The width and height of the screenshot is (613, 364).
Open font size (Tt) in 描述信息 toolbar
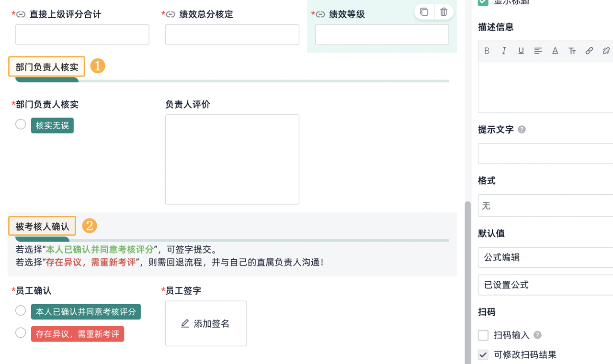click(x=572, y=51)
